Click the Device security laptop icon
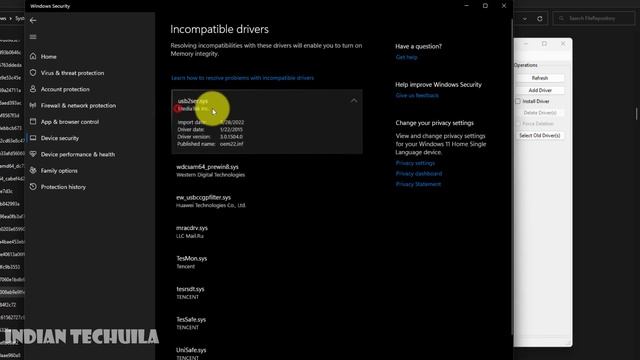 (33, 138)
